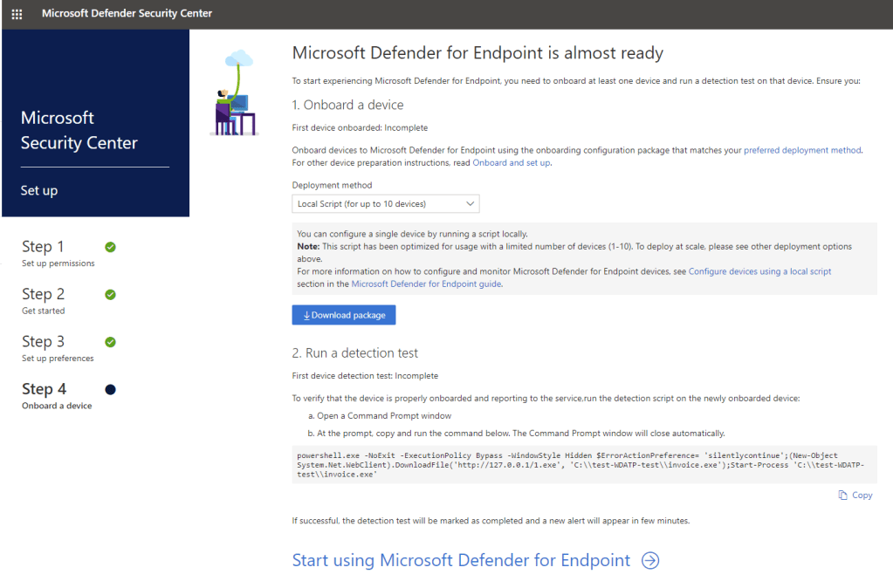
Task: Open the Deployment method dropdown
Action: (x=385, y=204)
